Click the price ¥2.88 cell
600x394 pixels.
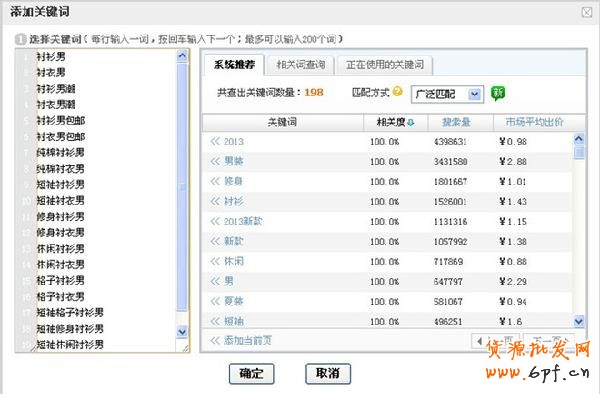tap(513, 161)
